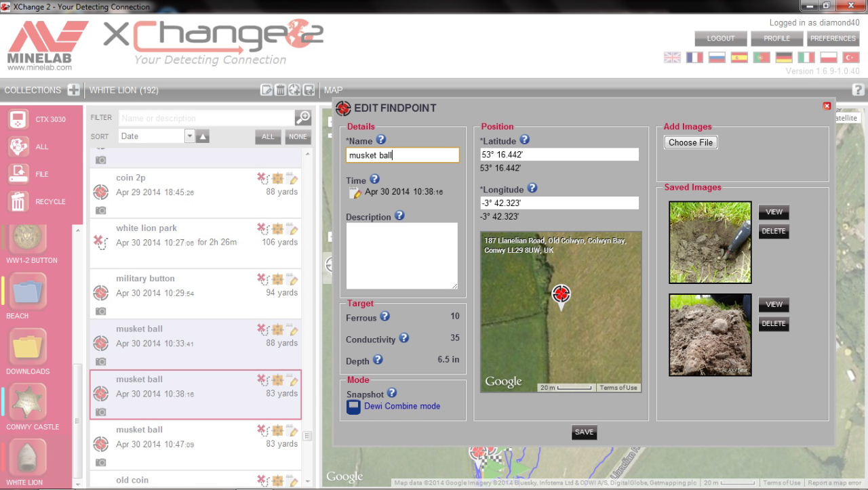Open the CONWY CASTLE collection
The width and height of the screenshot is (868, 490).
pyautogui.click(x=28, y=403)
